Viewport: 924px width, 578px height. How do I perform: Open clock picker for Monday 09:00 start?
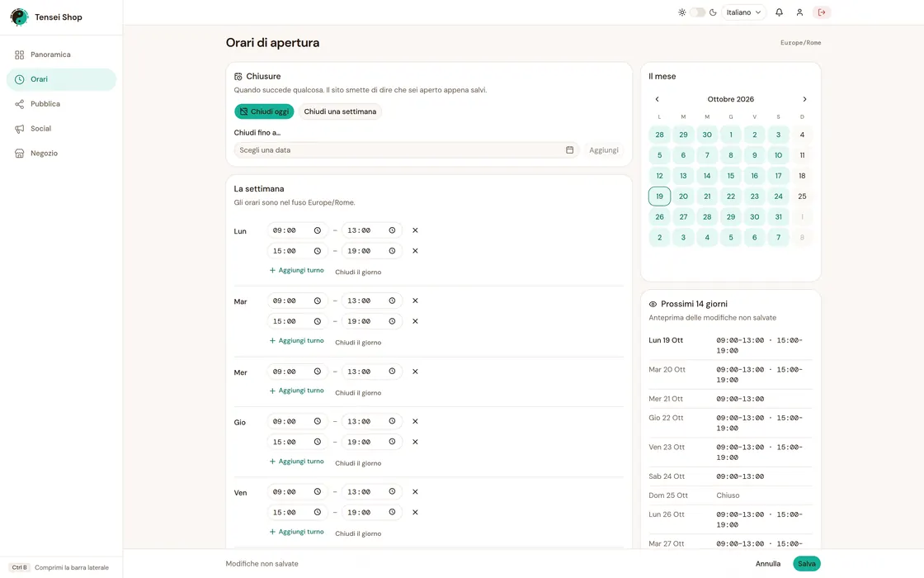[x=317, y=230]
